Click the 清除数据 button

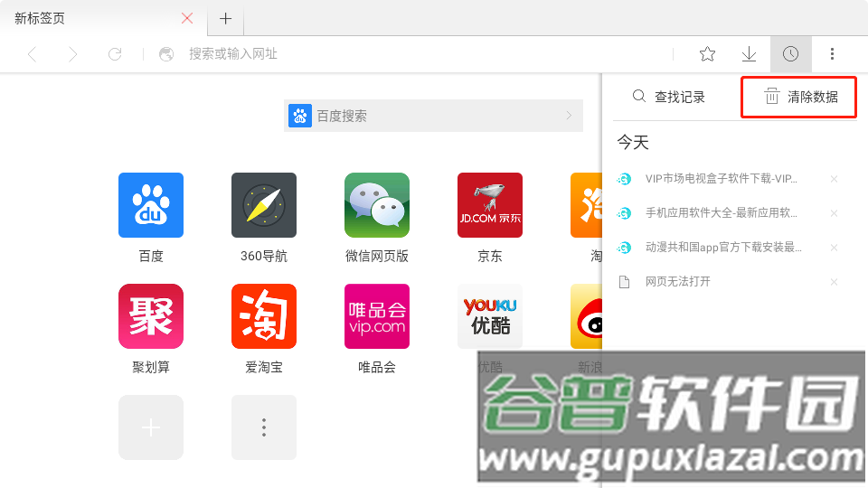click(x=799, y=97)
